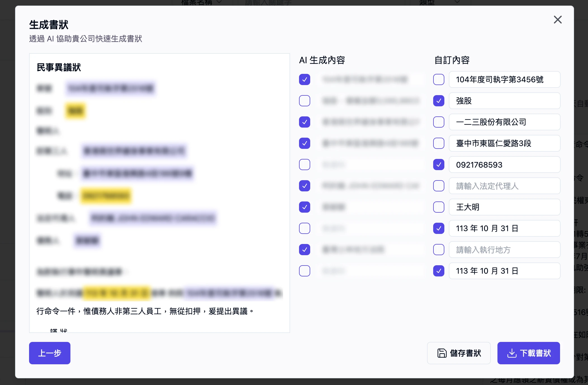Uncheck the 強股 custom content checkbox
588x385 pixels.
[x=438, y=101]
